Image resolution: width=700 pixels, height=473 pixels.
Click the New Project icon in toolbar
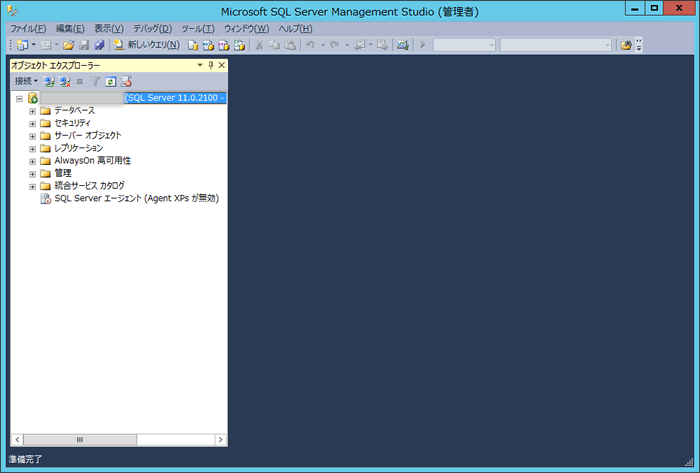point(21,45)
